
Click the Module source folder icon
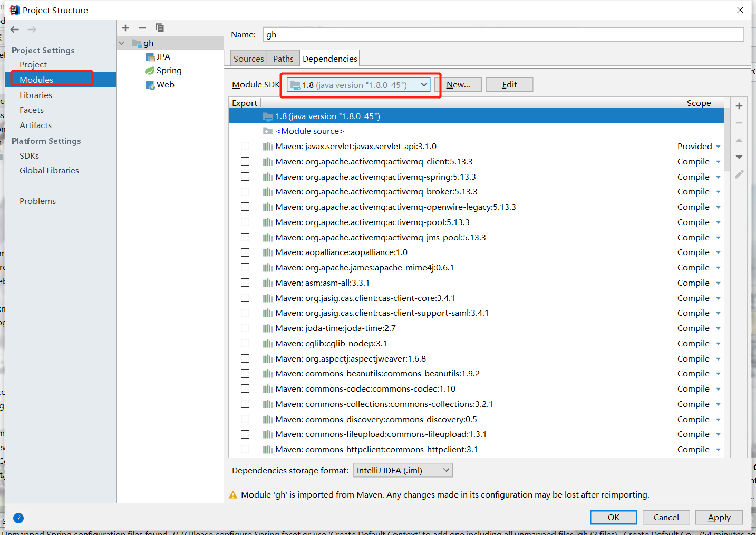point(268,131)
